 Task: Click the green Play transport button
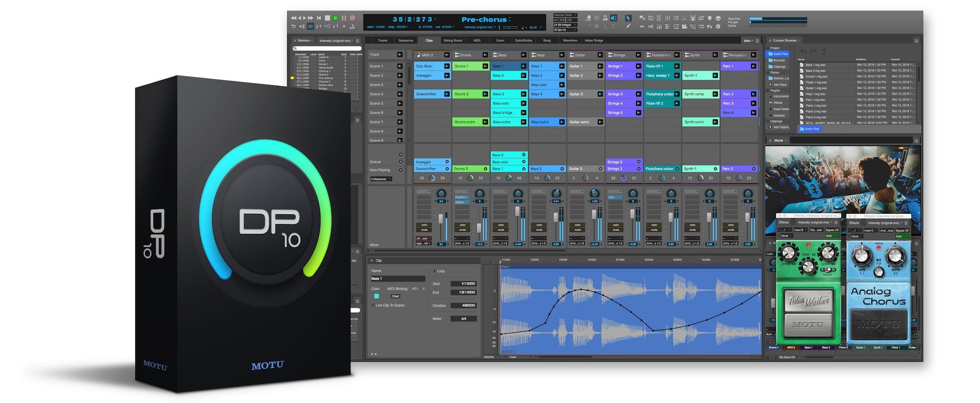pos(336,18)
